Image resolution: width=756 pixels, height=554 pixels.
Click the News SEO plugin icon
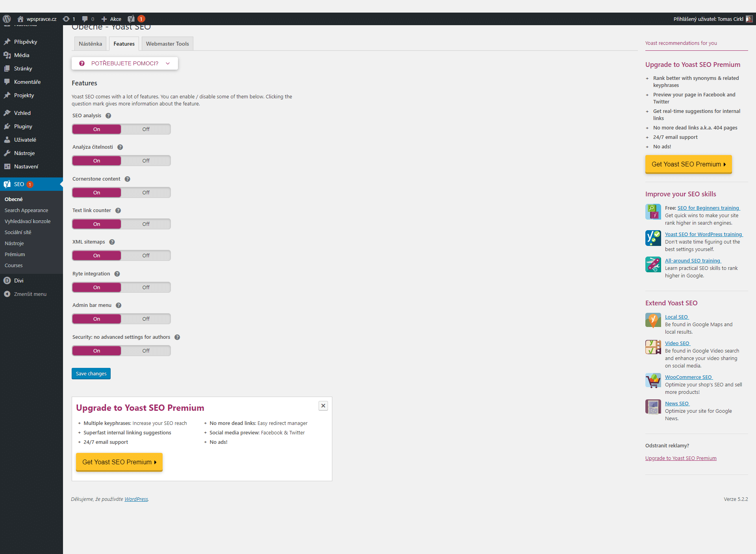(x=653, y=407)
